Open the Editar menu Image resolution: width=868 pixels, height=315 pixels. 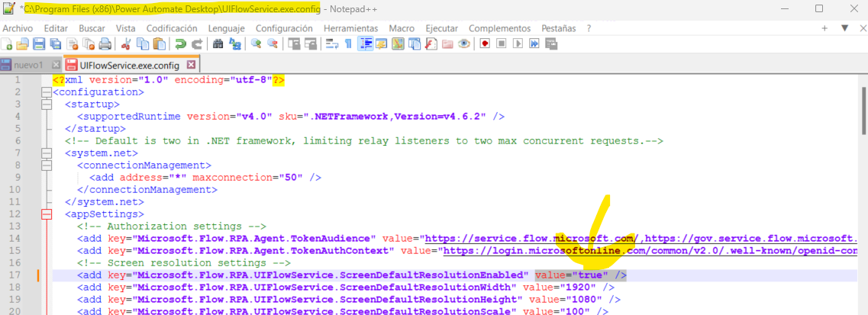click(x=56, y=28)
